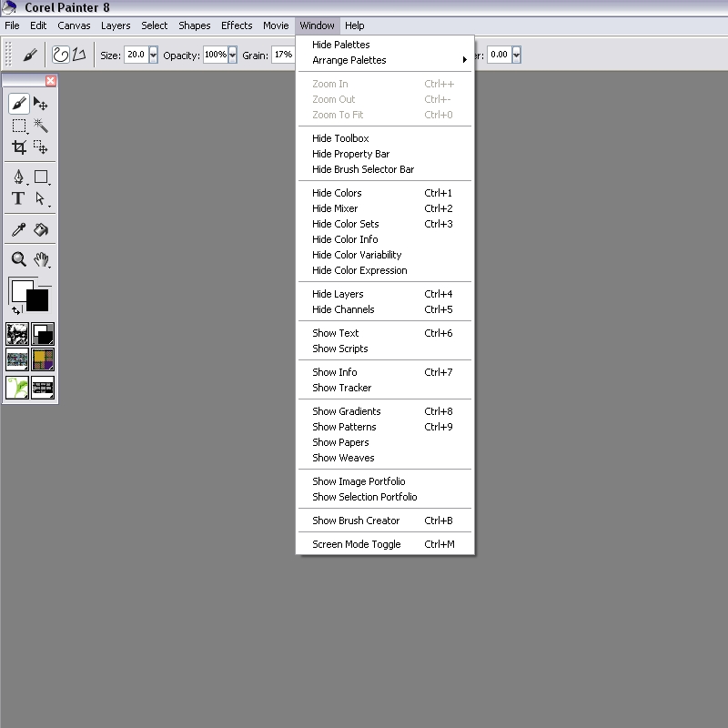Choose Hide Property Bar
This screenshot has width=728, height=728.
[384, 154]
